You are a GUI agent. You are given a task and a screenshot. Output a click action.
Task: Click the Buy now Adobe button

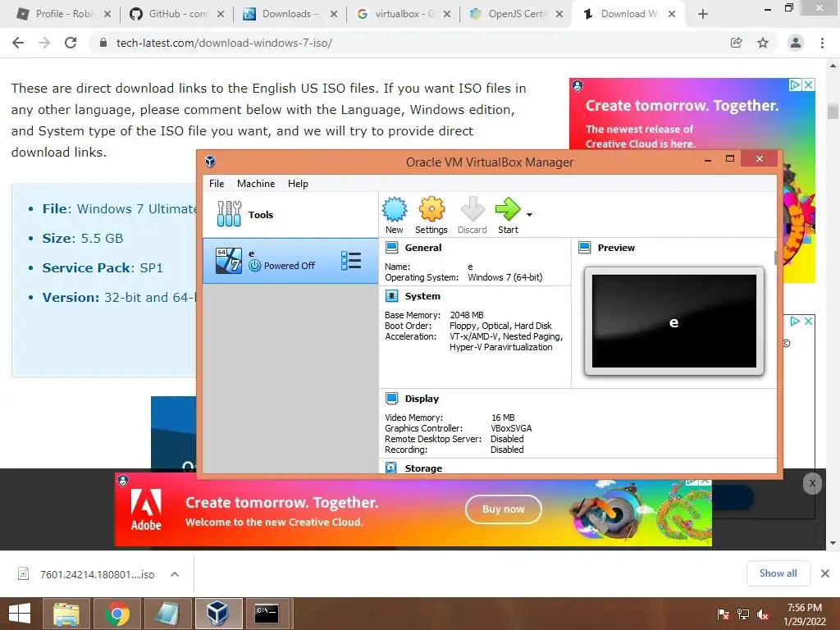click(503, 509)
